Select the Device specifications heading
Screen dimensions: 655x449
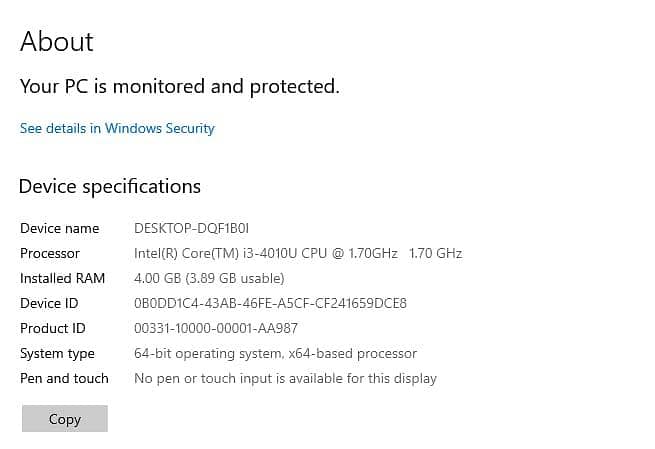coord(110,187)
